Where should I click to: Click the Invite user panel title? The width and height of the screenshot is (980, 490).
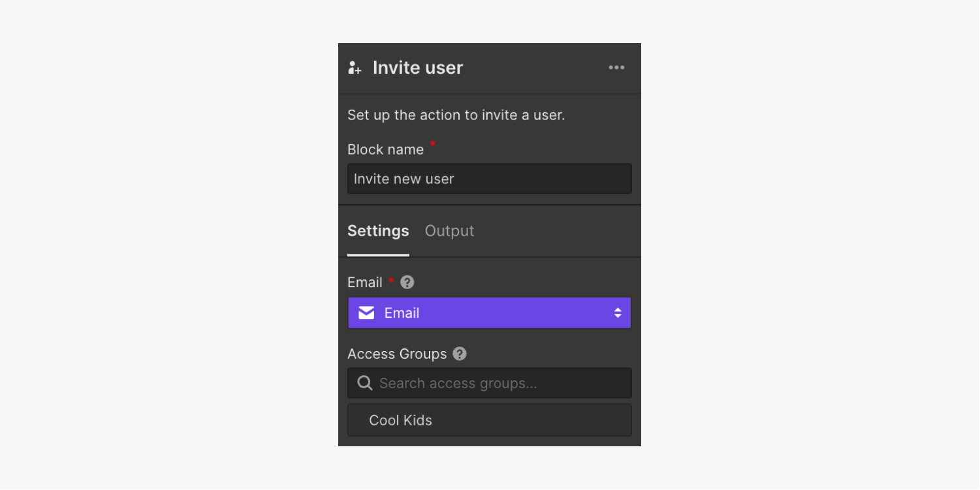pos(418,68)
